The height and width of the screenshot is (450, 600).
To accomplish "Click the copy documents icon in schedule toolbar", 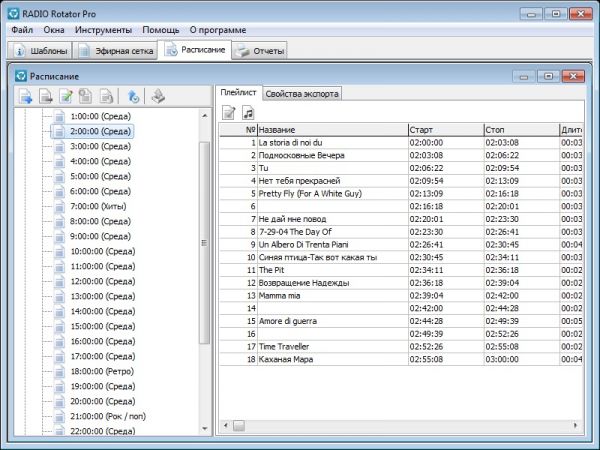I will tap(86, 97).
